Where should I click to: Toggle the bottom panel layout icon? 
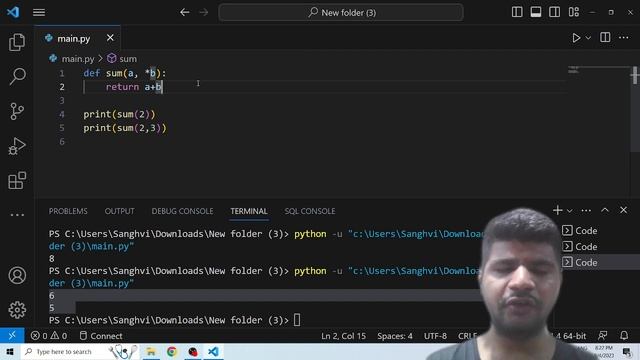point(536,12)
